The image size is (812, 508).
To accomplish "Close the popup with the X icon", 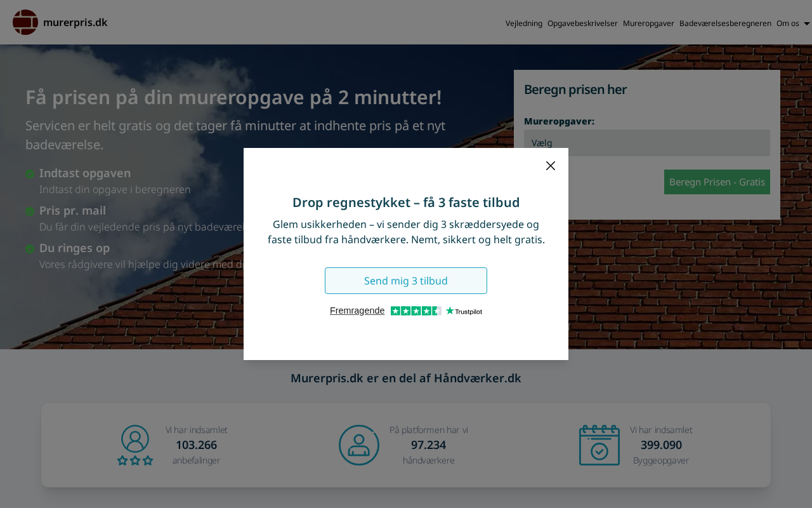I will click(x=551, y=166).
